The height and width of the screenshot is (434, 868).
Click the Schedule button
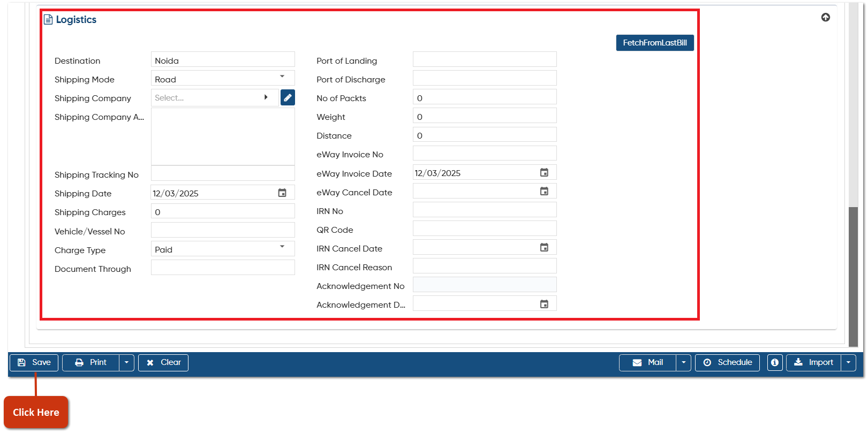(x=727, y=362)
